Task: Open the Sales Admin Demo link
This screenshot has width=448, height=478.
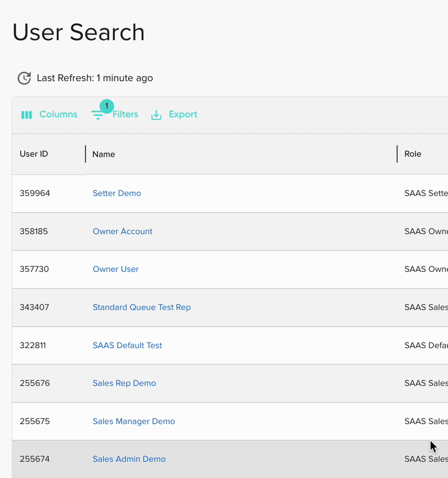Action: (x=129, y=459)
